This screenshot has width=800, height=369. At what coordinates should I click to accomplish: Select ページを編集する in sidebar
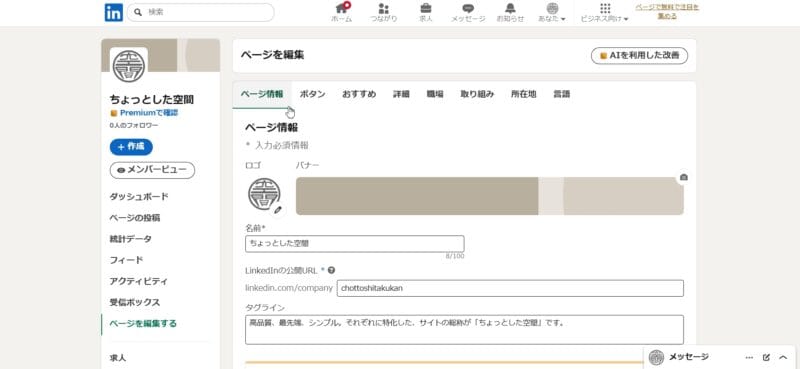click(x=143, y=324)
